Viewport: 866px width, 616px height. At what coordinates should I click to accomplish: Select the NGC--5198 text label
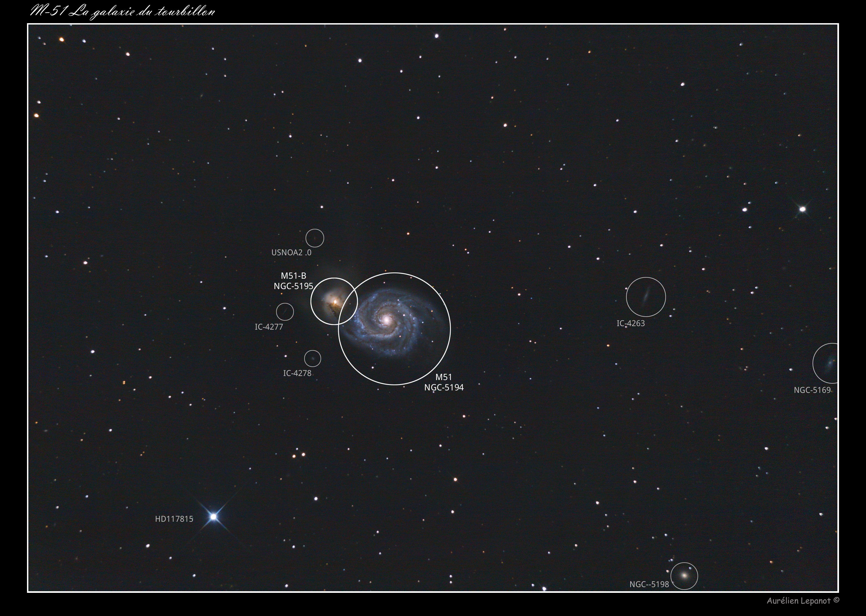(x=649, y=584)
